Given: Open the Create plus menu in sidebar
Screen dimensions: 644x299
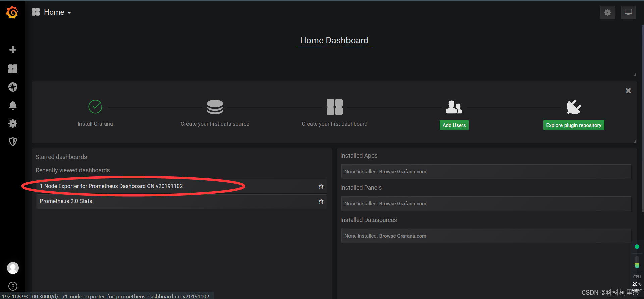Looking at the screenshot, I should (13, 50).
